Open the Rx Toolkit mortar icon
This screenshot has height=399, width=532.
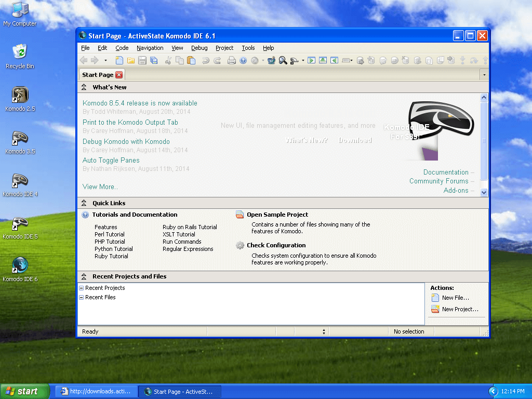coord(271,60)
